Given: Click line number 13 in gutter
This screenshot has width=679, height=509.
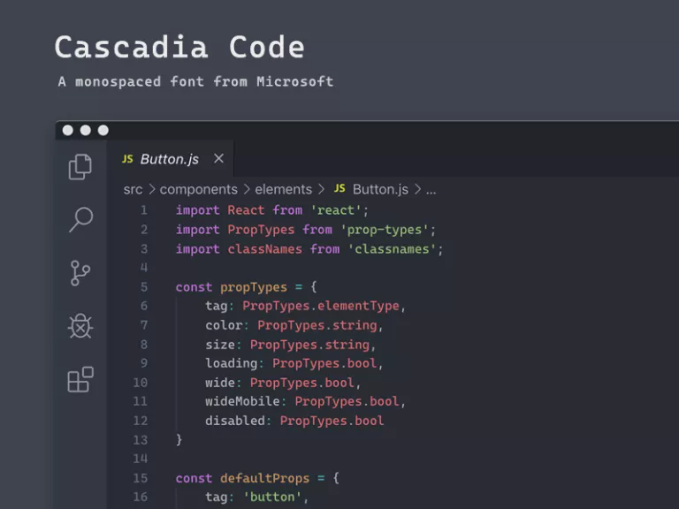Looking at the screenshot, I should point(140,440).
